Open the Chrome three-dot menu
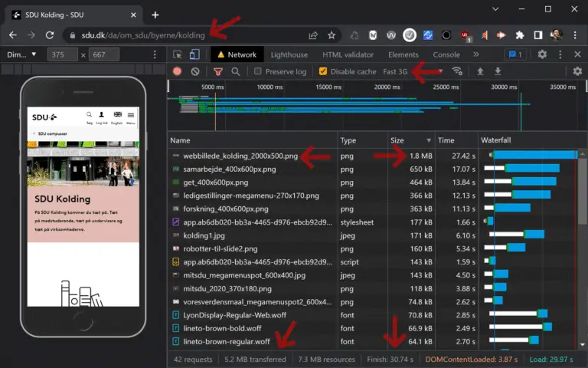 tap(575, 35)
